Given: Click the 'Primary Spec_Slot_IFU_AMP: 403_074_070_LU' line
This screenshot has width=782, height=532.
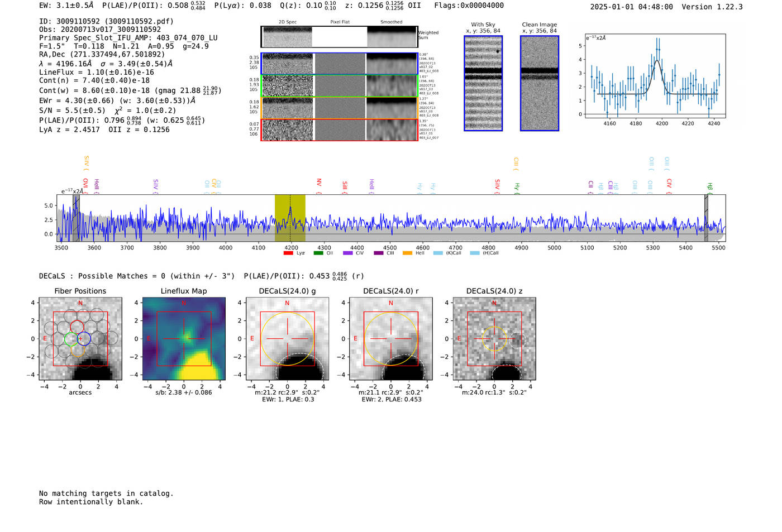Looking at the screenshot, I should click(x=128, y=38).
